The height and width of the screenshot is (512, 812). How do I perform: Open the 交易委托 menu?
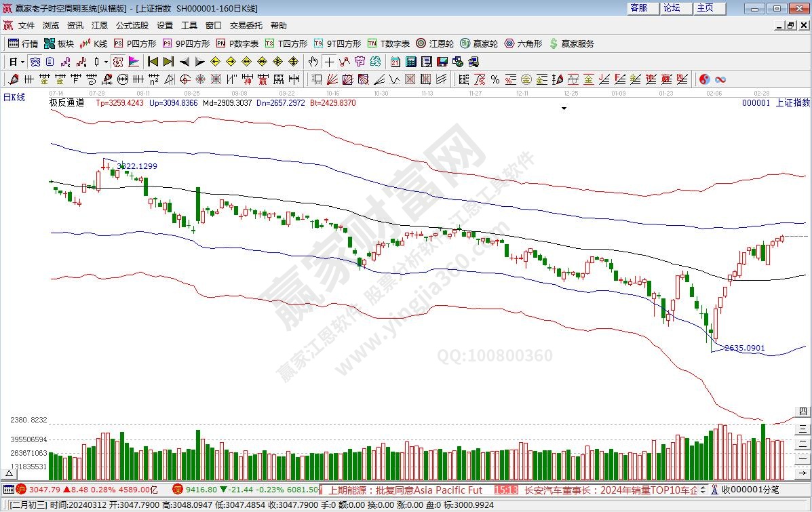pos(246,26)
